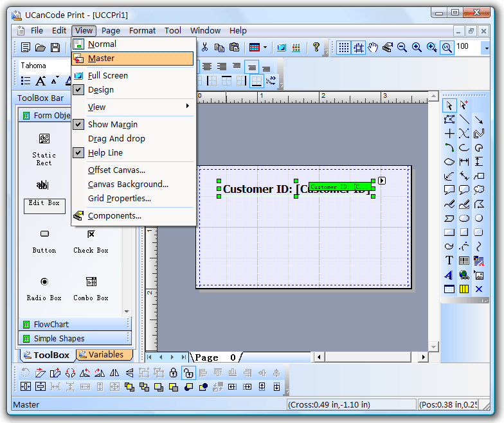Collapse the Form Objects toolbox group

click(45, 116)
